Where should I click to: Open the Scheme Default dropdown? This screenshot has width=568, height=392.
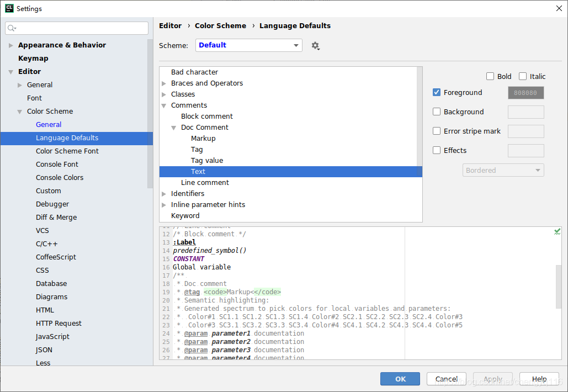click(249, 45)
